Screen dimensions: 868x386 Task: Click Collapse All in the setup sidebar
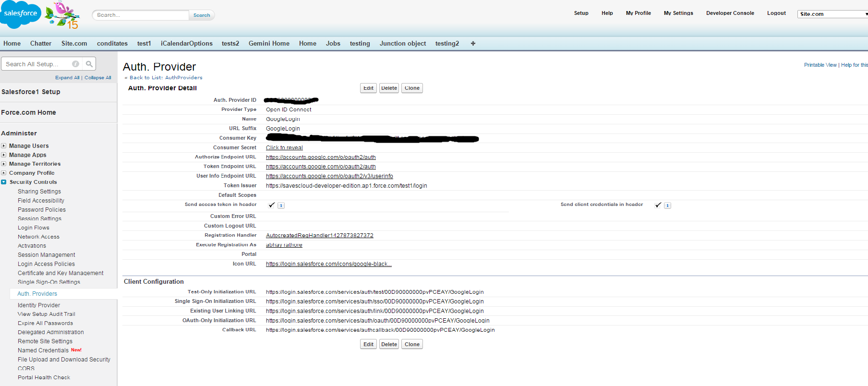98,78
